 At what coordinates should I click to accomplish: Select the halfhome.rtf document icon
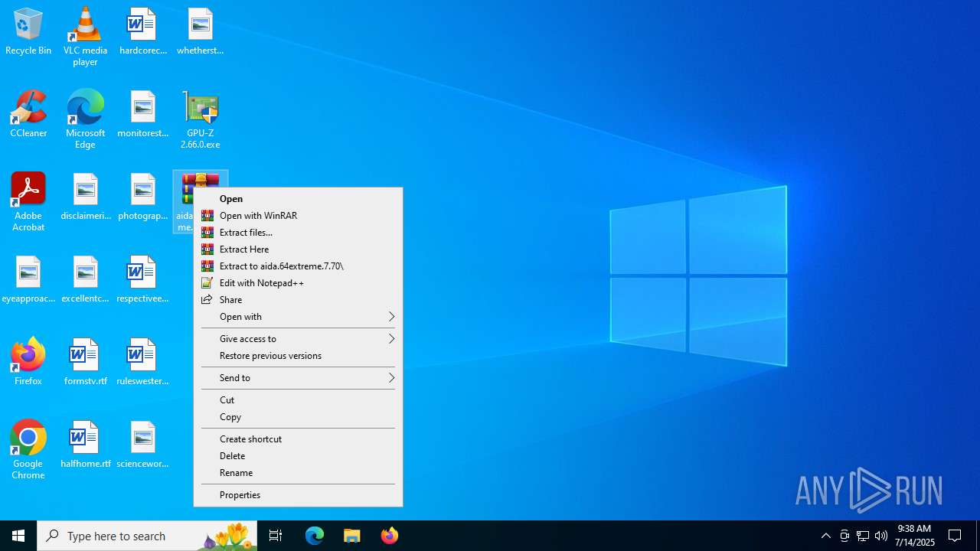click(x=85, y=445)
